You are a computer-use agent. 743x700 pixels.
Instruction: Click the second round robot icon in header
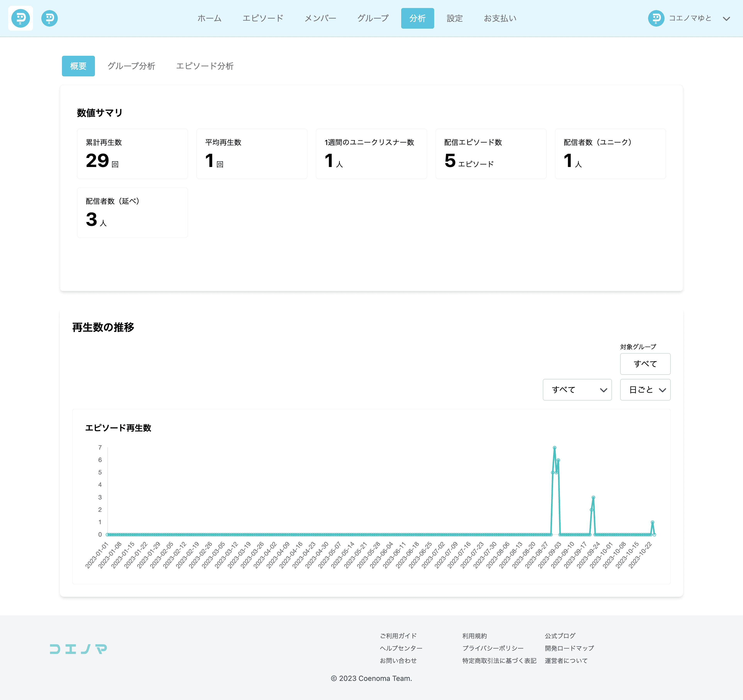pos(49,18)
